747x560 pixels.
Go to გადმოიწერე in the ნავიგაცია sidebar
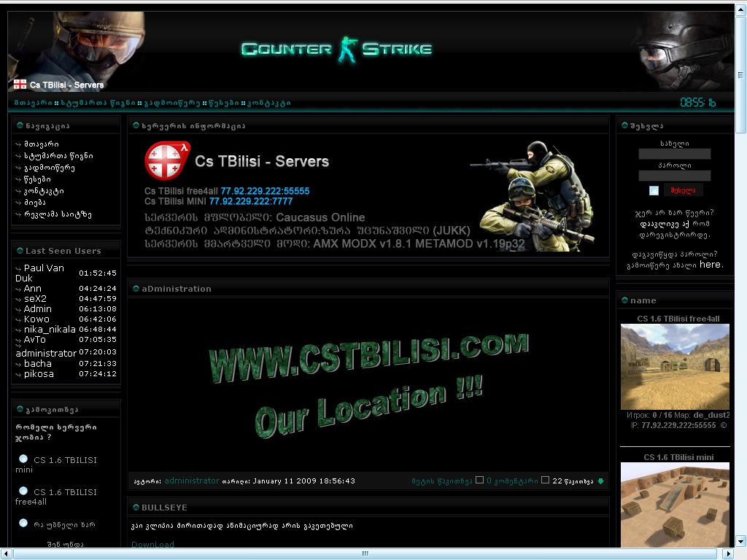point(50,168)
